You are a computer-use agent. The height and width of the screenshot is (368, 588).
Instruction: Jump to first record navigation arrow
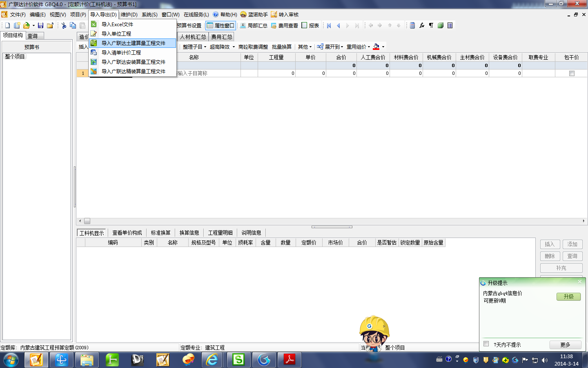pyautogui.click(x=329, y=25)
